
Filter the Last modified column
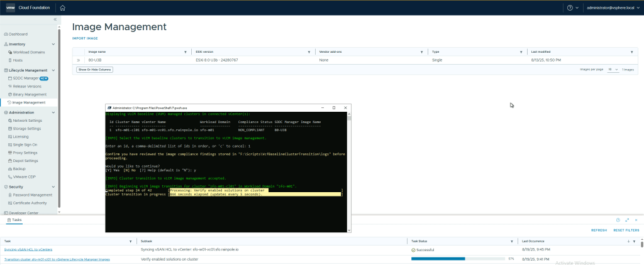(635, 51)
